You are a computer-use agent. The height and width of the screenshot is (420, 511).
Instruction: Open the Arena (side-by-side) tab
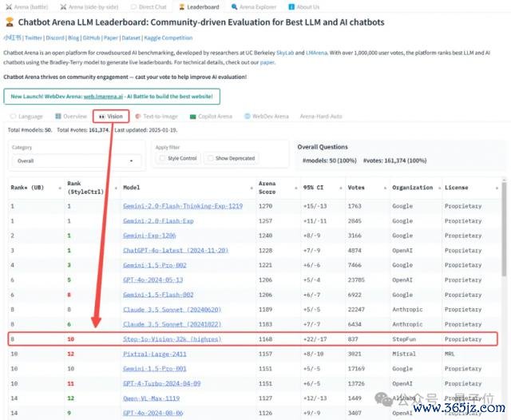point(89,7)
